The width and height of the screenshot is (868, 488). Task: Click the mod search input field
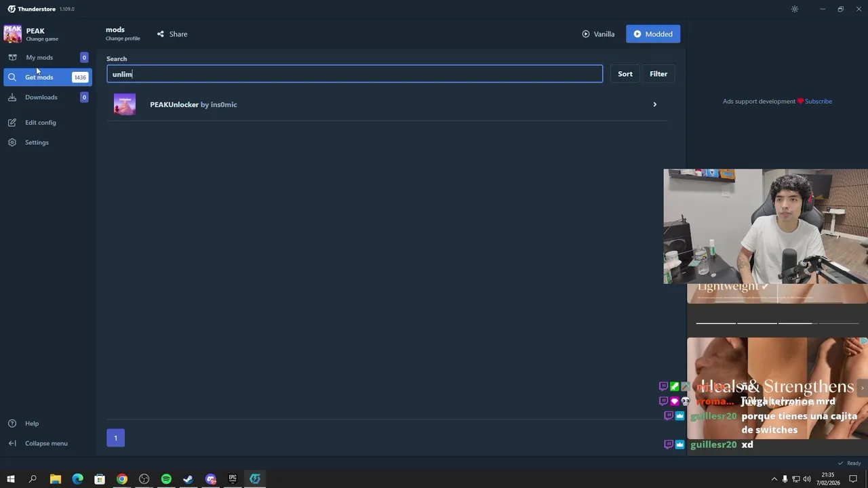[354, 74]
